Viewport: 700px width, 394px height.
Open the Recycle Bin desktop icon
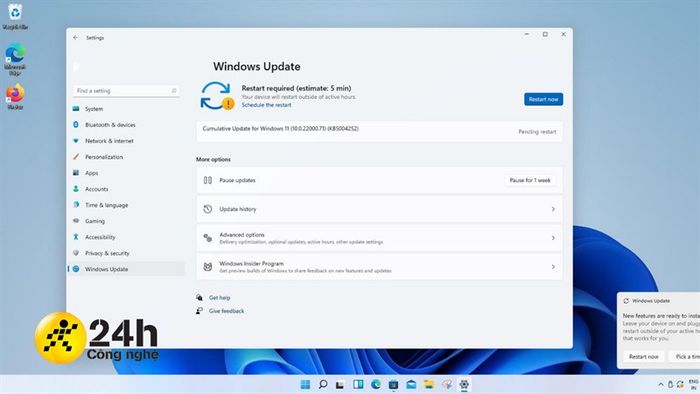pos(15,17)
